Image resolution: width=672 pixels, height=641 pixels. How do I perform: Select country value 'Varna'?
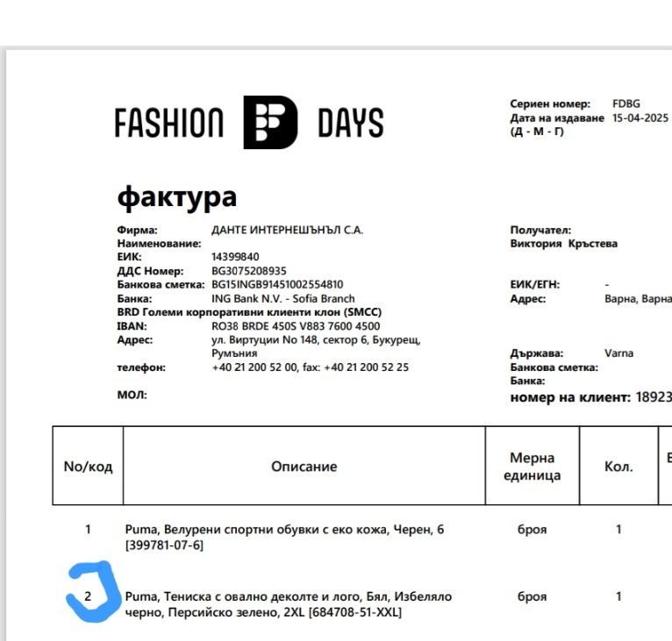618,353
